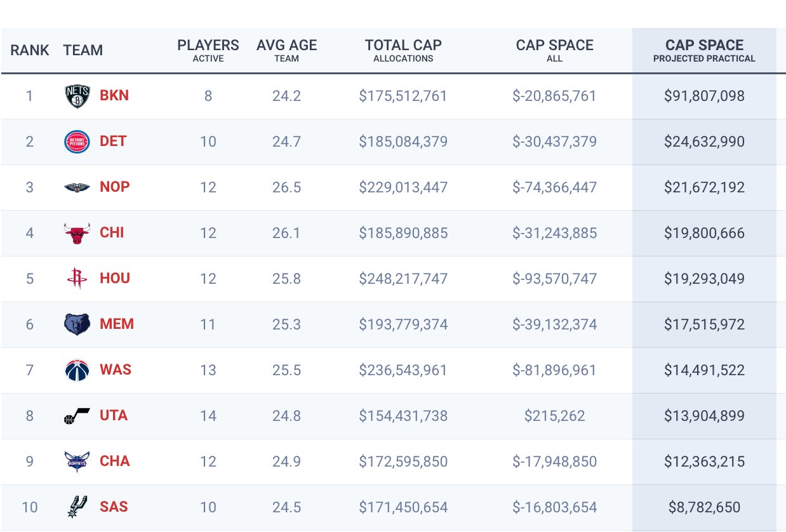786x532 pixels.
Task: Click the Memphis Grizzlies logo icon
Action: 77,324
